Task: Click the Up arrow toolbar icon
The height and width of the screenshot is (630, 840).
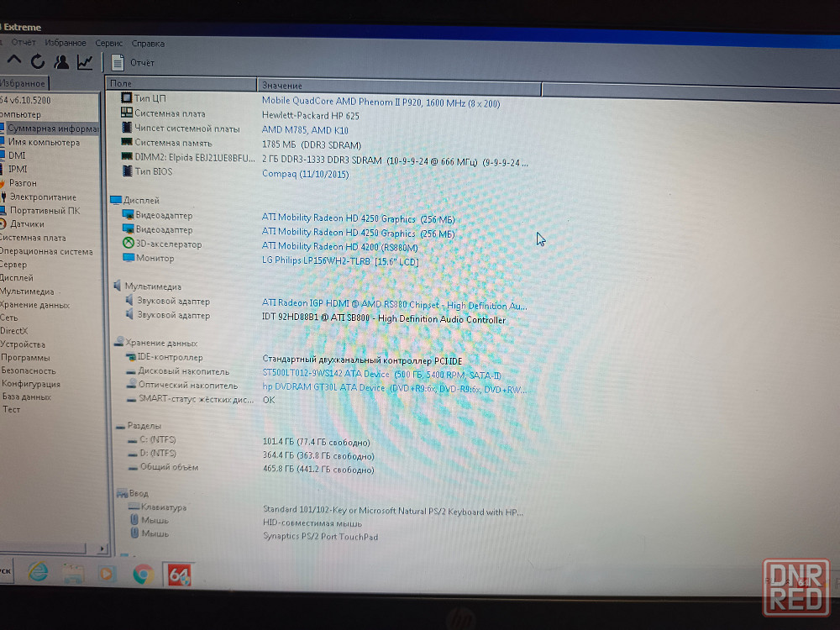Action: (x=14, y=60)
